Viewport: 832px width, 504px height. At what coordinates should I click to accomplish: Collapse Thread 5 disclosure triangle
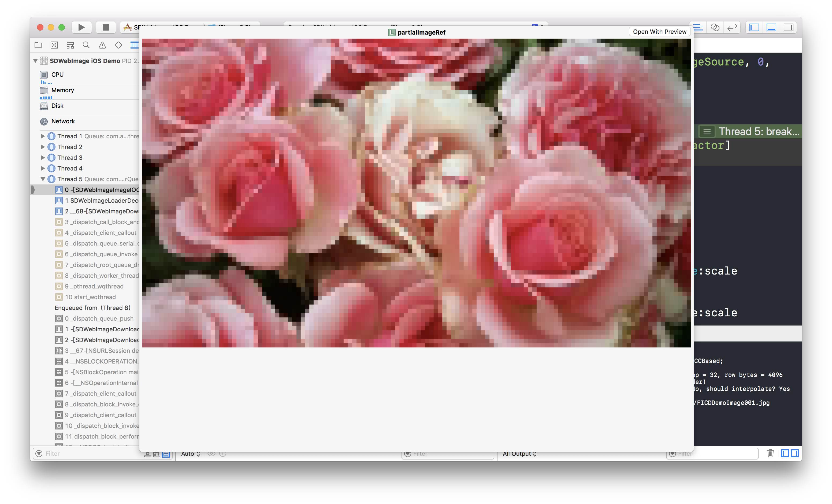43,179
